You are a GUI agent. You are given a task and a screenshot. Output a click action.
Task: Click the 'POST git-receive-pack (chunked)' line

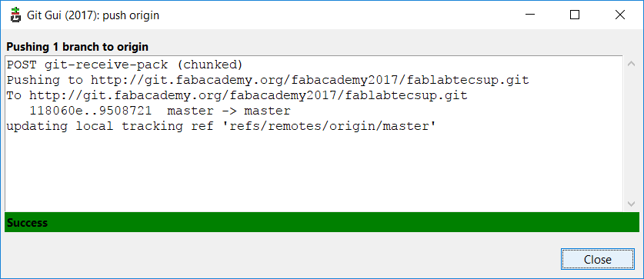(x=125, y=65)
